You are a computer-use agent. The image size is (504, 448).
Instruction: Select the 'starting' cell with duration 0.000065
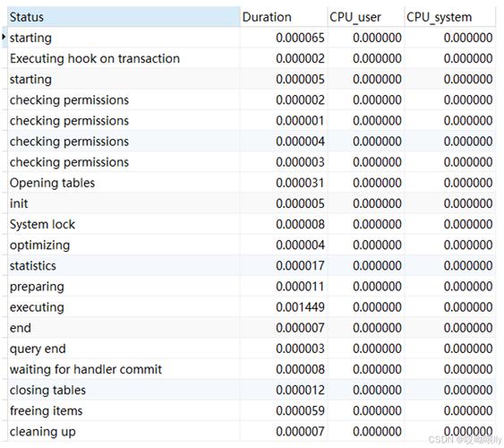point(124,38)
